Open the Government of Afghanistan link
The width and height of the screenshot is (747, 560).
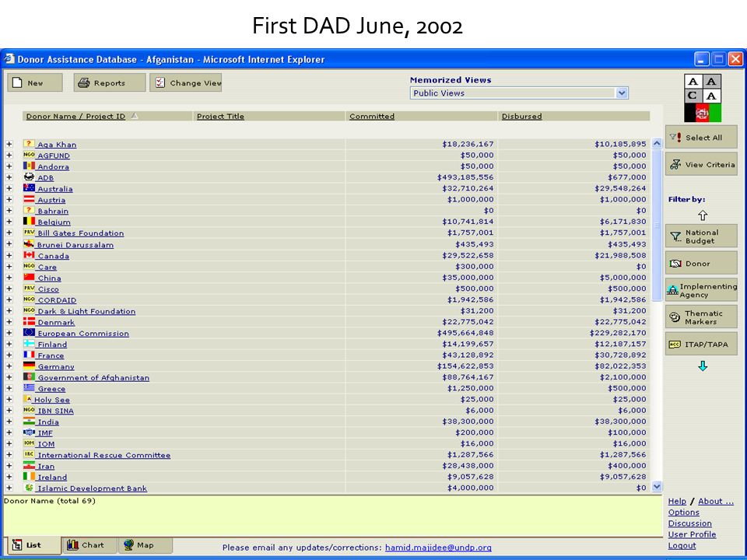click(93, 378)
